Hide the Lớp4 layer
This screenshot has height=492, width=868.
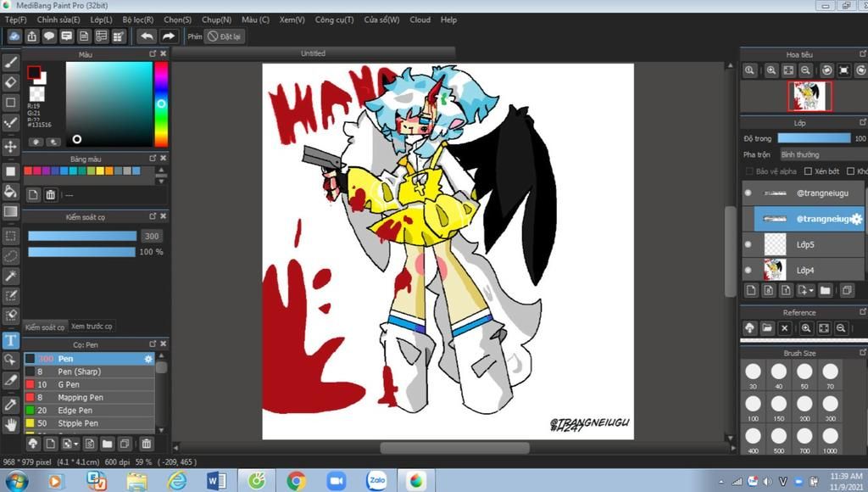[748, 271]
